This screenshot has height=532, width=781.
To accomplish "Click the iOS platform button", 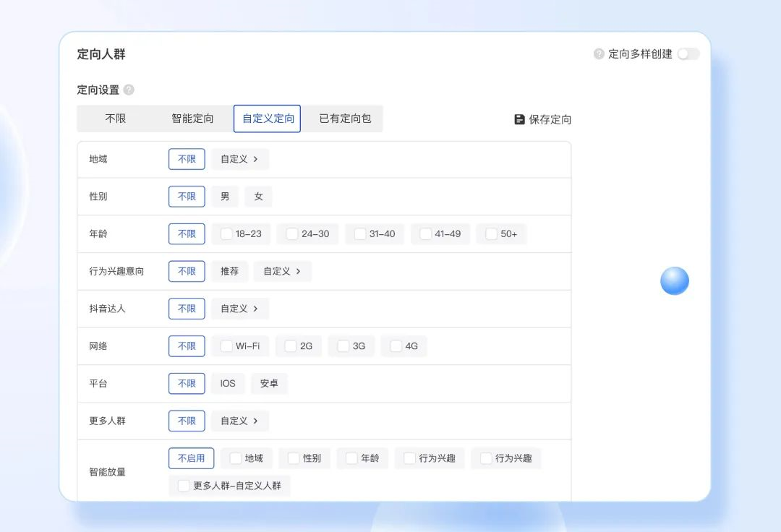I will 228,384.
